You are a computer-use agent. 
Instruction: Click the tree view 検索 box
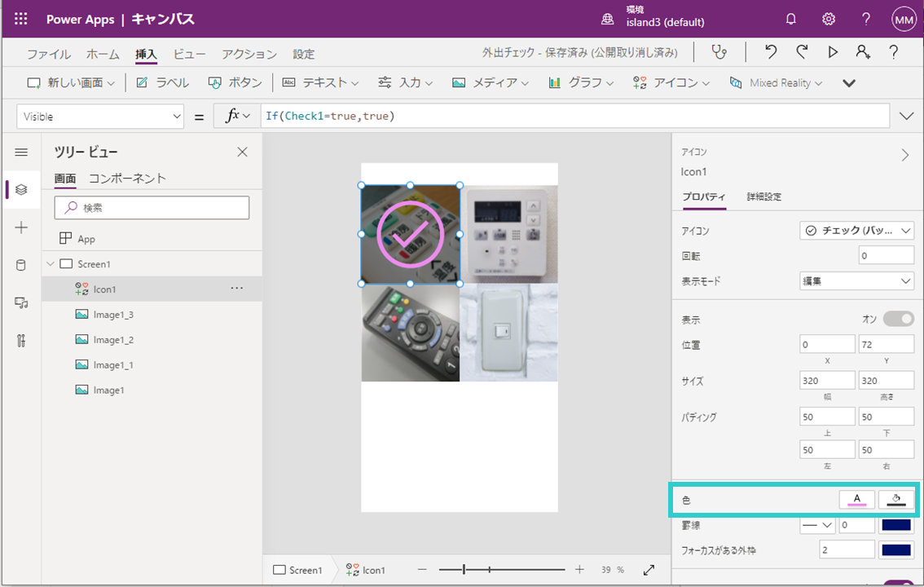(x=152, y=207)
